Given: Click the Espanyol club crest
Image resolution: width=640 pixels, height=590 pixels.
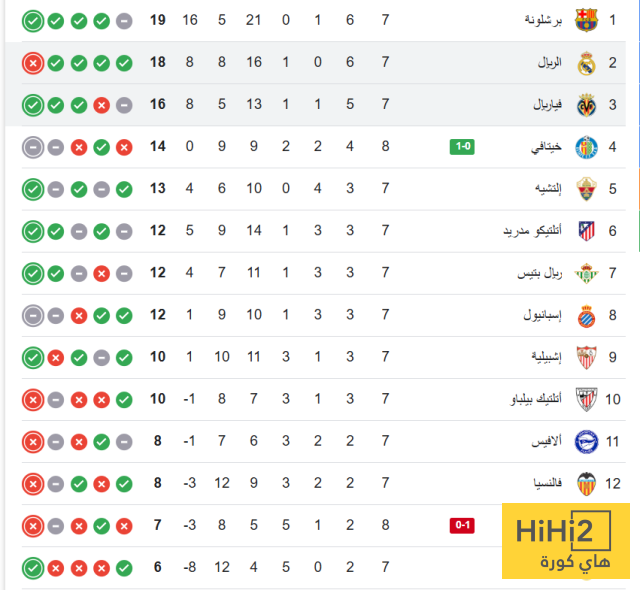Looking at the screenshot, I should pos(586,315).
